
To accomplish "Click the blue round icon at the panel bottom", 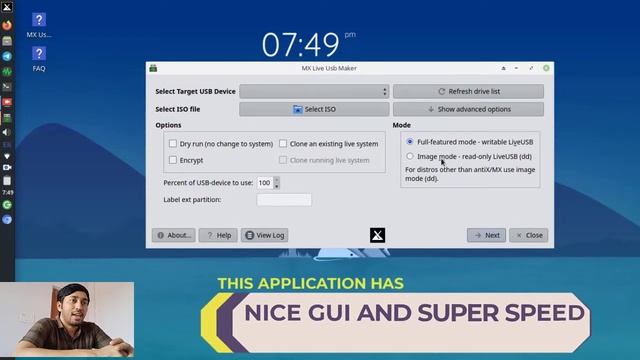I will (7, 220).
